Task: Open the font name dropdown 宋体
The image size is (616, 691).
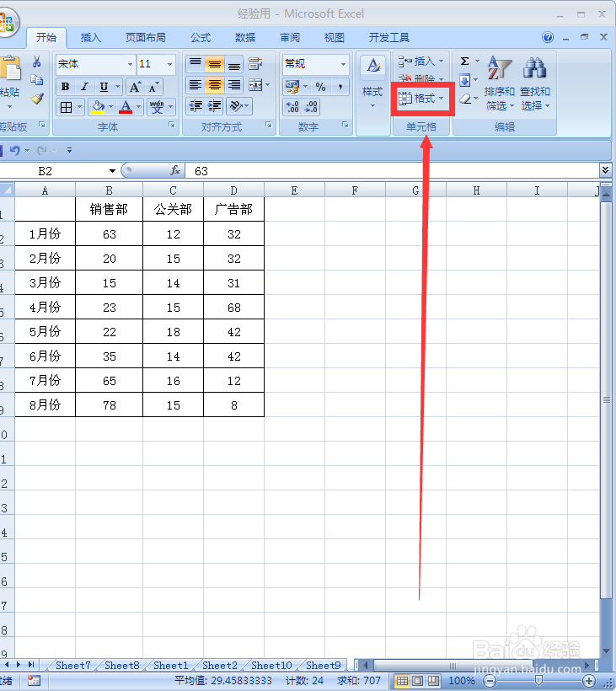Action: (130, 64)
